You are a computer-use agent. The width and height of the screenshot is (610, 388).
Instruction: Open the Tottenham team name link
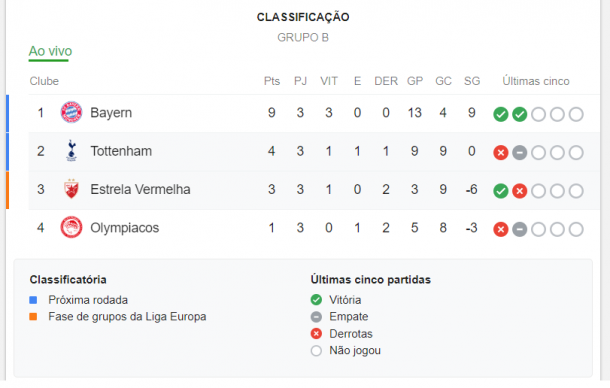(121, 151)
